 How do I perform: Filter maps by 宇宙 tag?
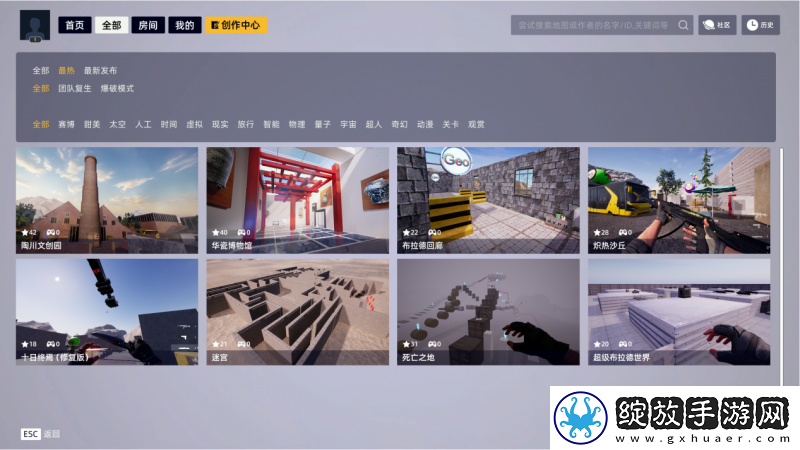tap(348, 124)
